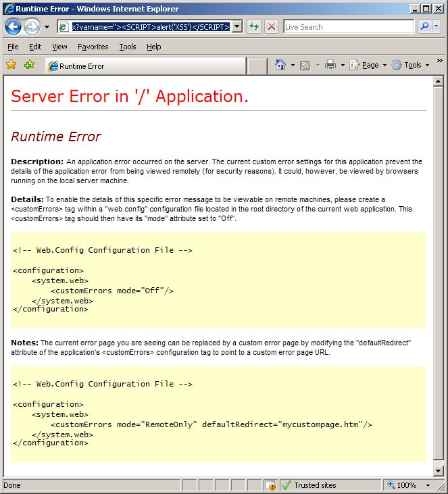Click the 100% zoom level text
This screenshot has height=494, width=448.
tap(406, 485)
